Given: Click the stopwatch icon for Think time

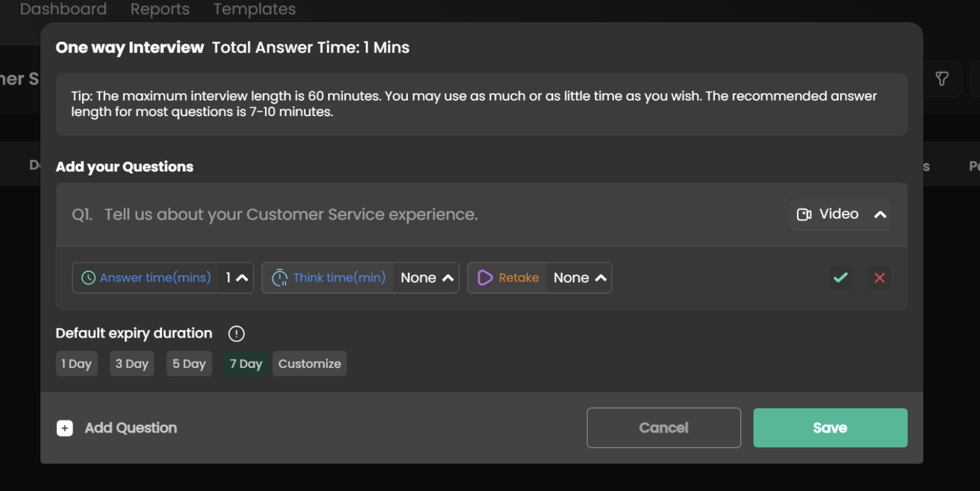Looking at the screenshot, I should click(279, 278).
